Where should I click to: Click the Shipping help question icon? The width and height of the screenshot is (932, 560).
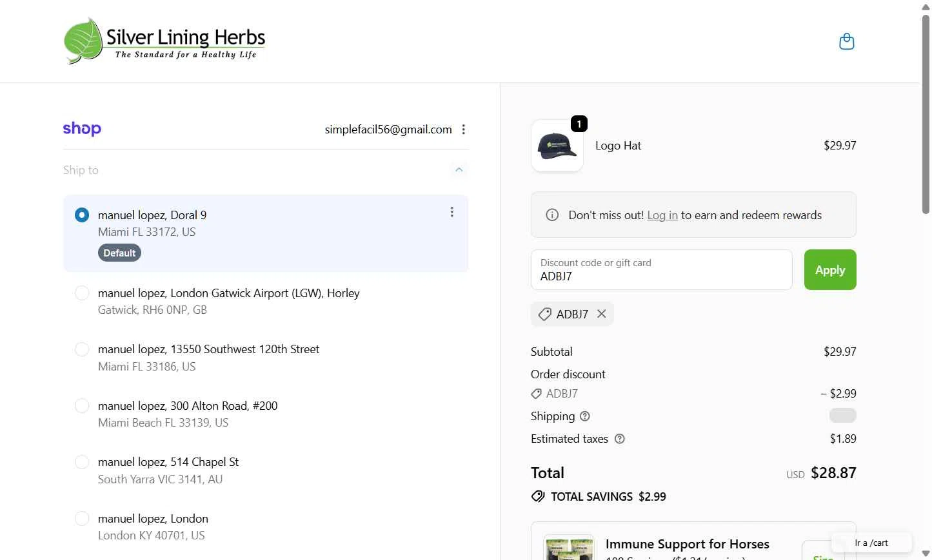[585, 416]
